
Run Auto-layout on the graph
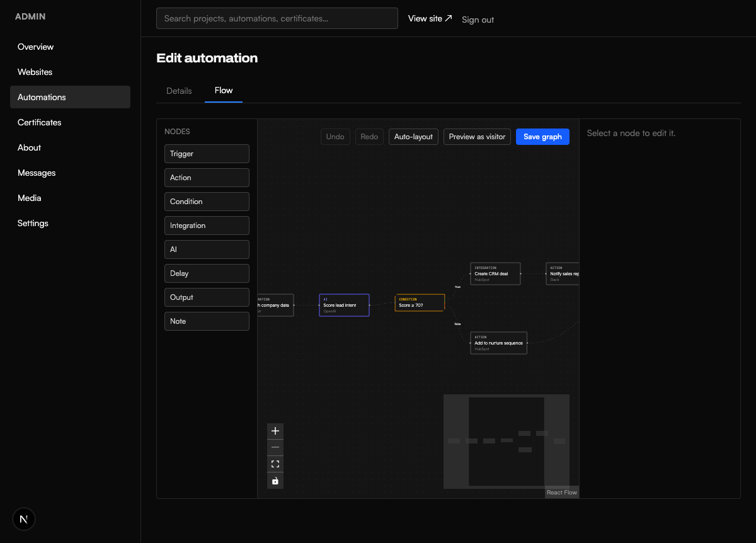coord(413,137)
